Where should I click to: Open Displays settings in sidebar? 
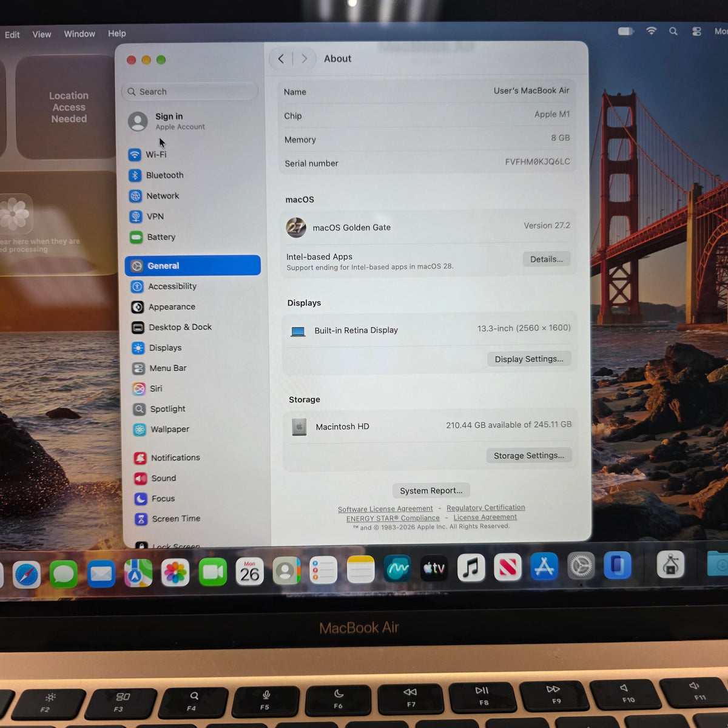(x=194, y=348)
